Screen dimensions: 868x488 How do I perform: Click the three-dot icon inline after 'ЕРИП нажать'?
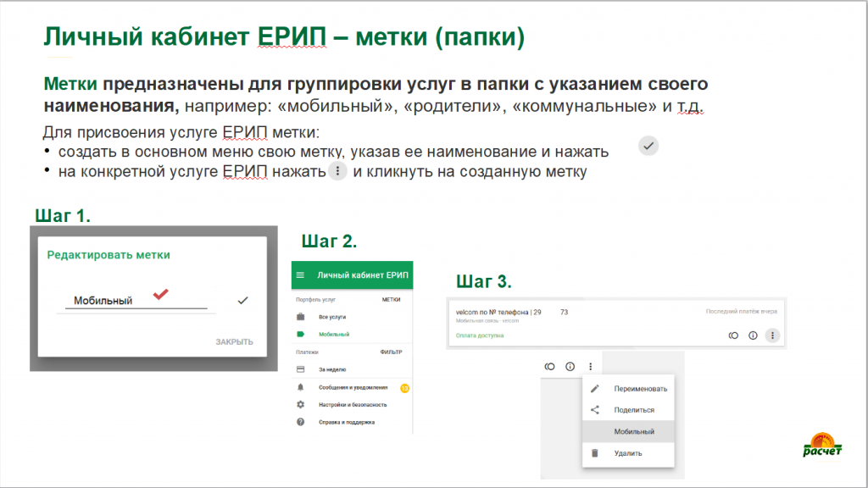(x=337, y=171)
